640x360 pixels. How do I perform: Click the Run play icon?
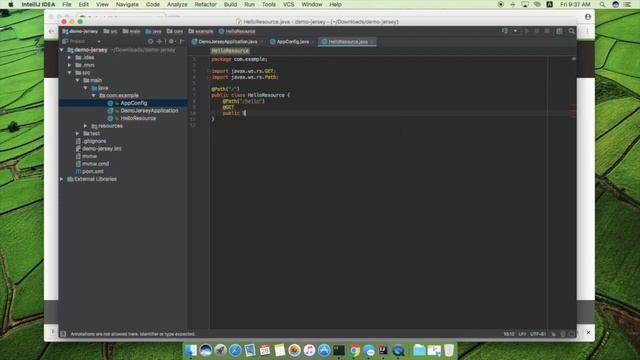pyautogui.click(x=527, y=31)
